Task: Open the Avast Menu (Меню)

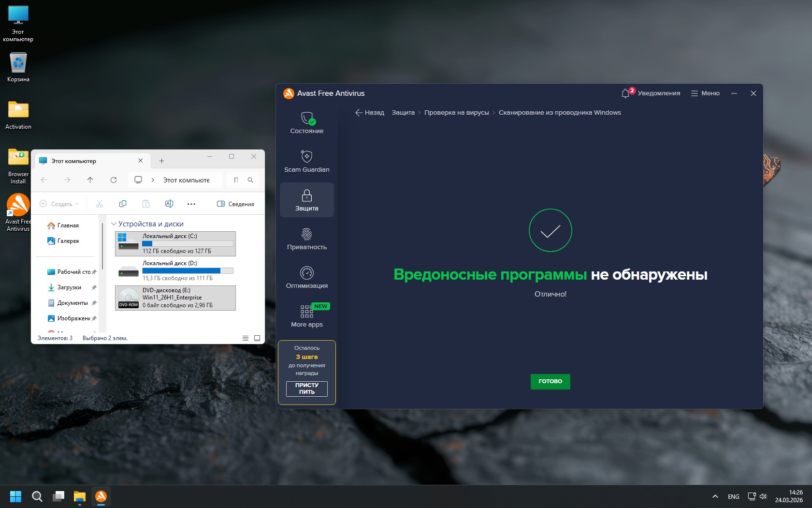Action: click(705, 93)
